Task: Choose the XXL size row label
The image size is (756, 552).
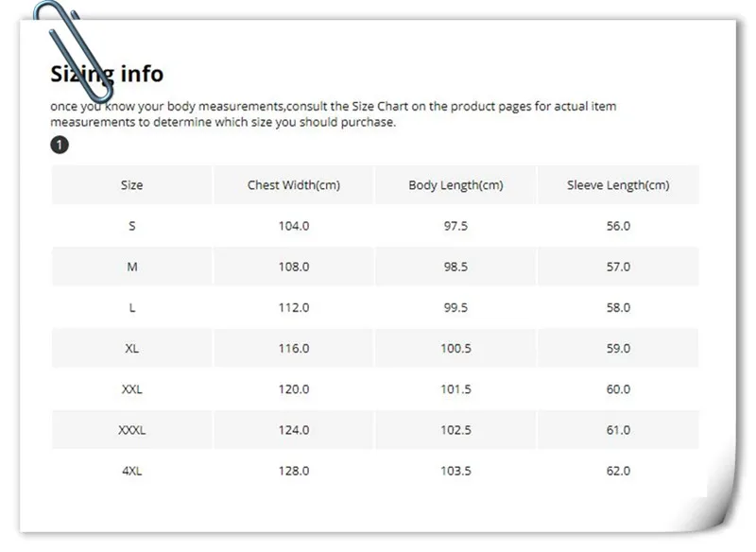Action: coord(132,388)
